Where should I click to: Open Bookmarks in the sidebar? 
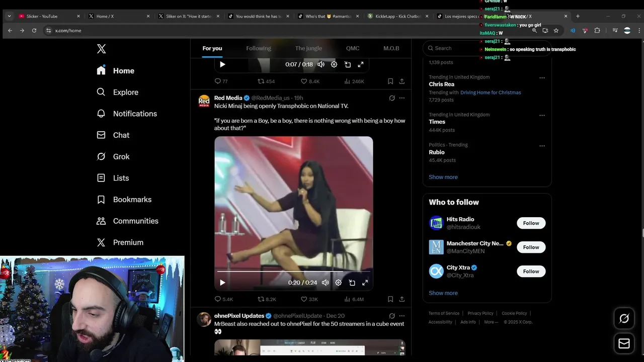click(124, 200)
